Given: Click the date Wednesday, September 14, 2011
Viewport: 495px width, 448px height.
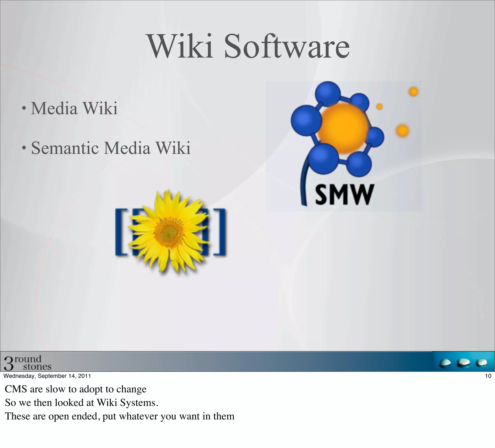Looking at the screenshot, I should [47, 376].
